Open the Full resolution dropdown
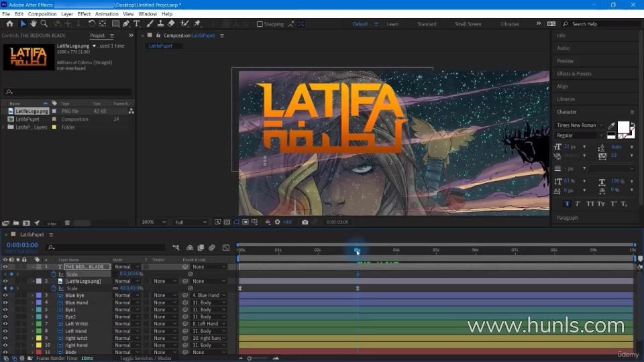This screenshot has height=362, width=644. (x=191, y=222)
